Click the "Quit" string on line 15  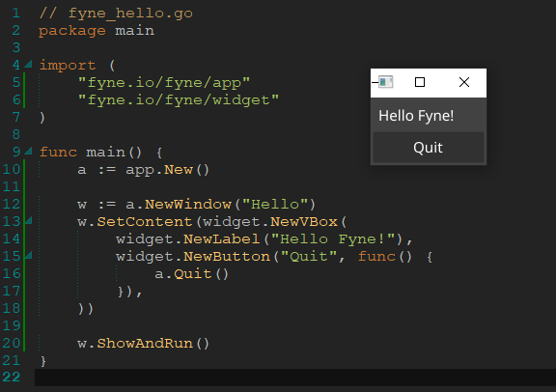[x=309, y=257]
